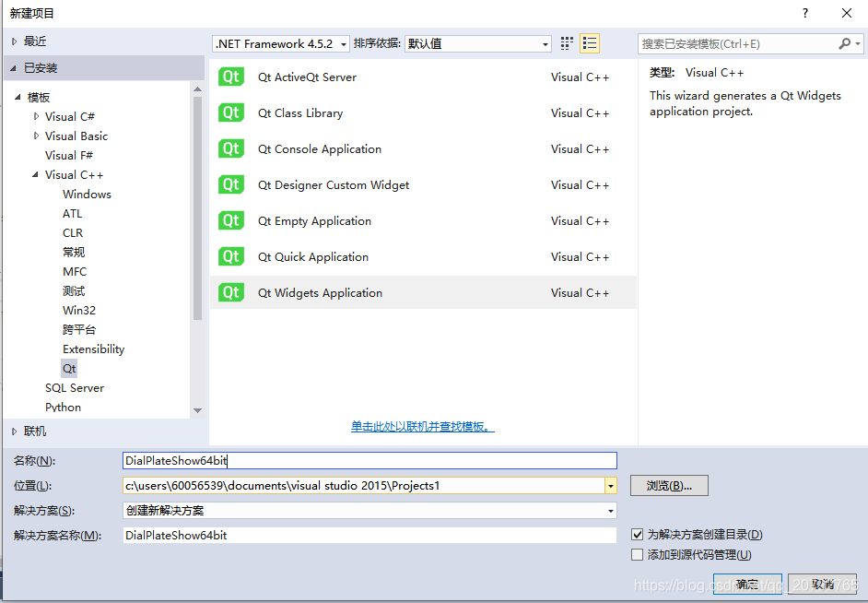Expand the Visual Basic node
The image size is (868, 603).
[x=37, y=136]
